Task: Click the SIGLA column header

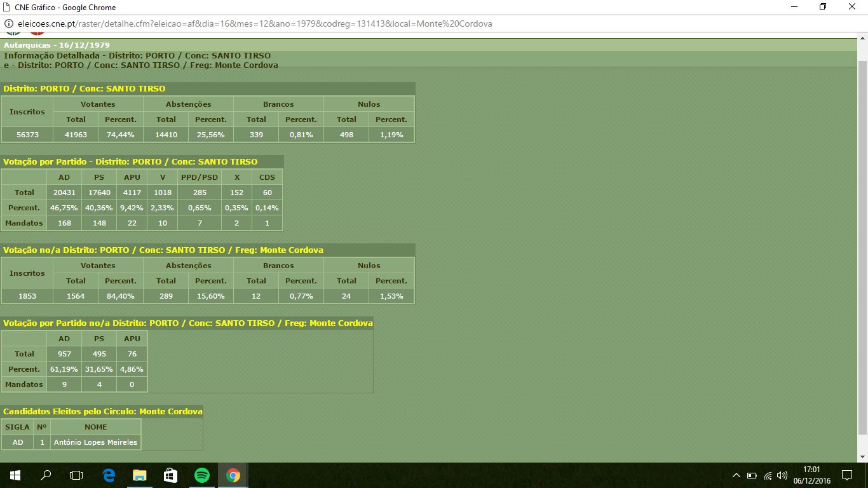Action: point(17,427)
